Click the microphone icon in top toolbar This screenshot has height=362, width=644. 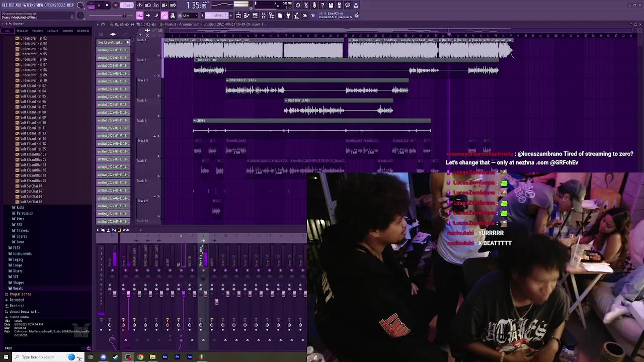point(314,5)
